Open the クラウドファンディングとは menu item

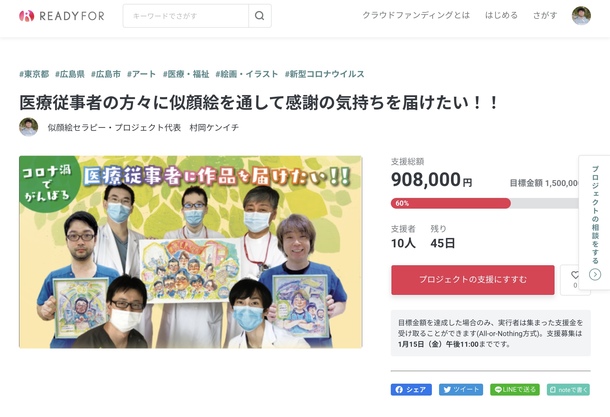(416, 16)
